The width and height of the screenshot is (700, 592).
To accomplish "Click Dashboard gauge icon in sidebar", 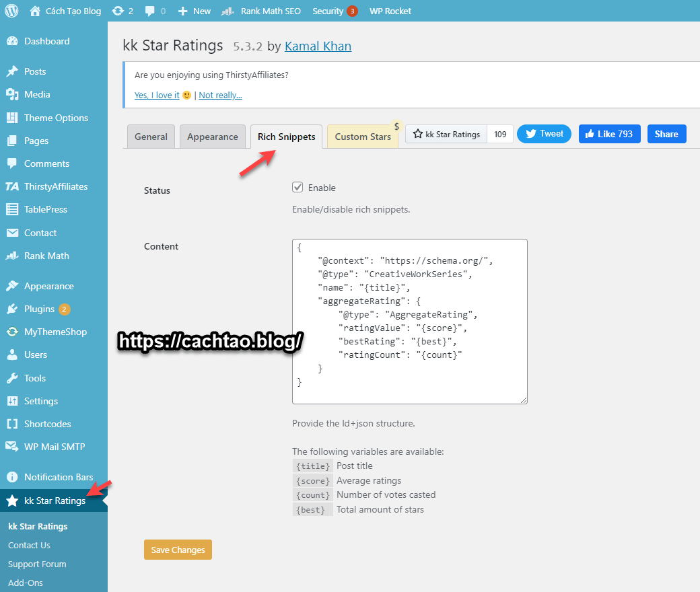I will tap(12, 41).
